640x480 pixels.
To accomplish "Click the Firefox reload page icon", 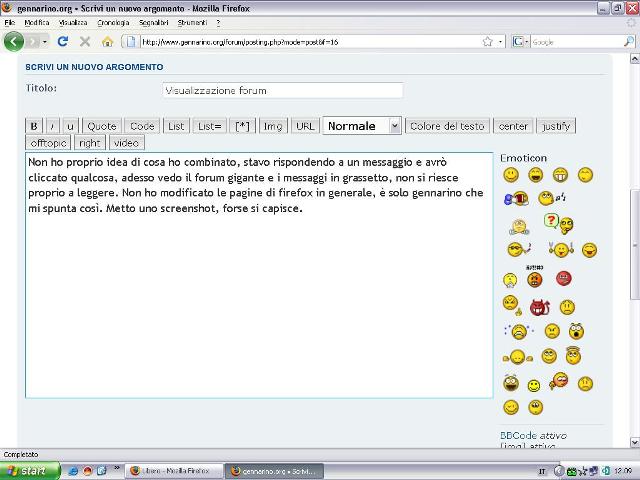I will (63, 41).
